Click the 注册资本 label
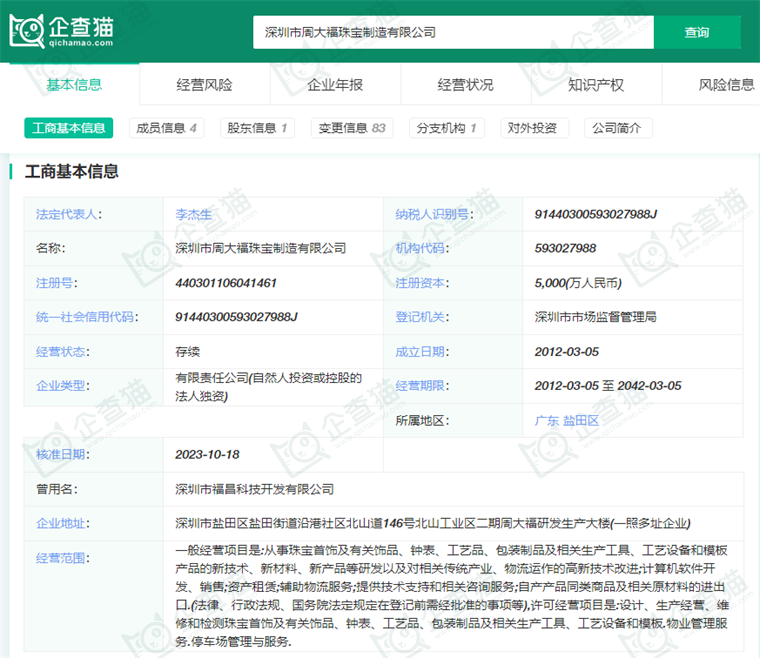The width and height of the screenshot is (760, 658). coord(422,283)
